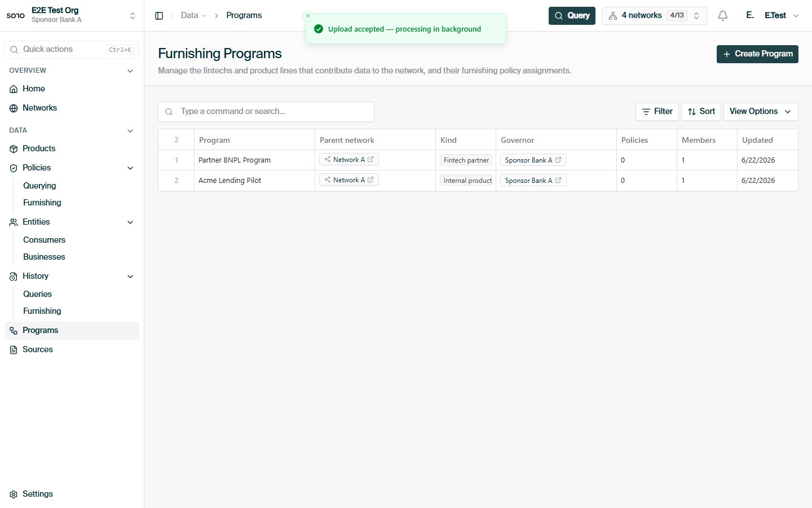This screenshot has height=508, width=812.
Task: Collapse the Overview section
Action: (130, 71)
